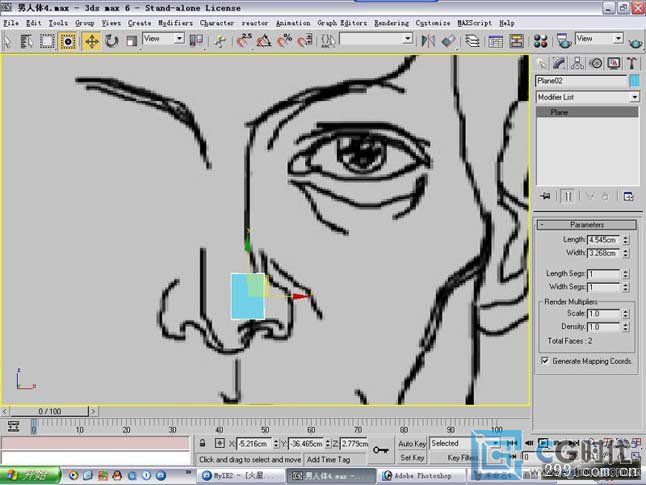Open the Named Selection Sets dropdown
Viewport: 646px width, 485px height.
[376, 39]
